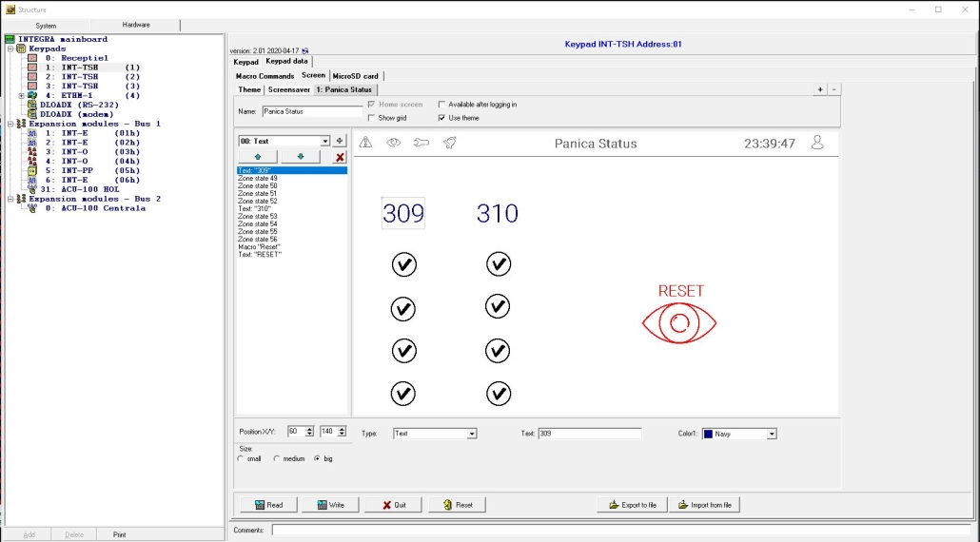
Task: Switch to the MicroSD card tab
Action: coord(355,76)
